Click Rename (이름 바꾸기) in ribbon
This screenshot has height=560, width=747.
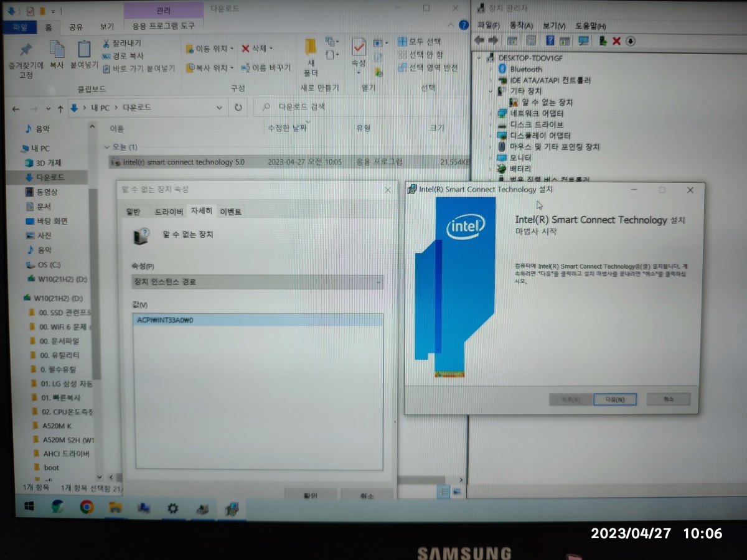coord(266,68)
